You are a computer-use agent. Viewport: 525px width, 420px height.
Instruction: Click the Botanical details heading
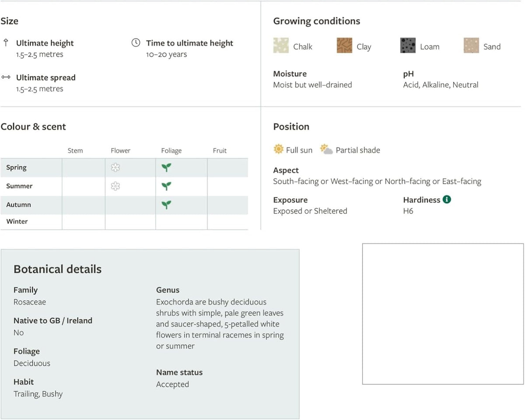coord(58,269)
